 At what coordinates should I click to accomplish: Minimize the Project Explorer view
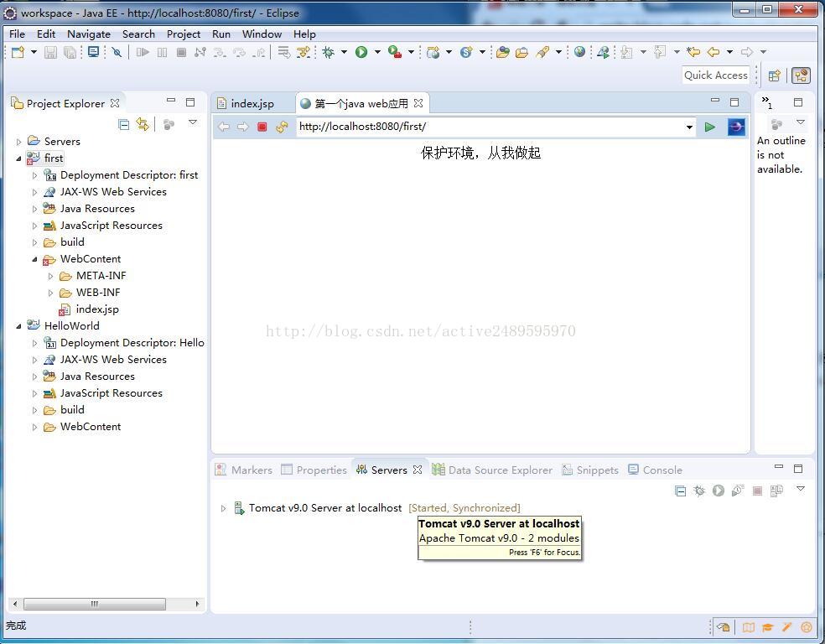pyautogui.click(x=170, y=100)
